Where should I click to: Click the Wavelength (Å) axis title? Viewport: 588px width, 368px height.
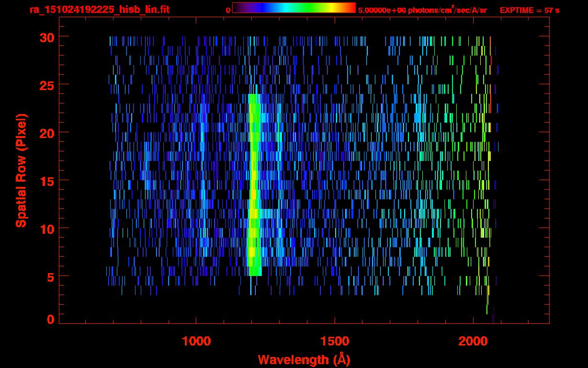[304, 359]
